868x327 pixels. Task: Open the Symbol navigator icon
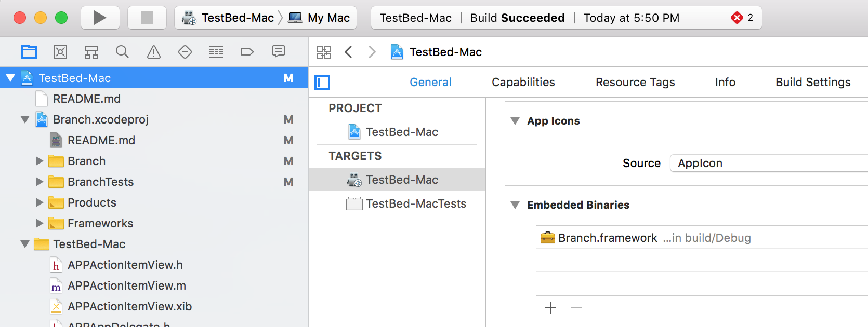91,52
